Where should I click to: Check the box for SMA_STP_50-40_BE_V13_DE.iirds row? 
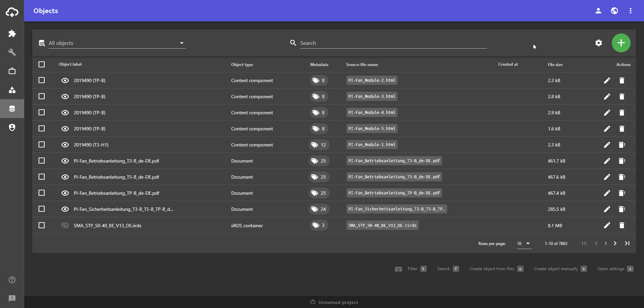(42, 225)
